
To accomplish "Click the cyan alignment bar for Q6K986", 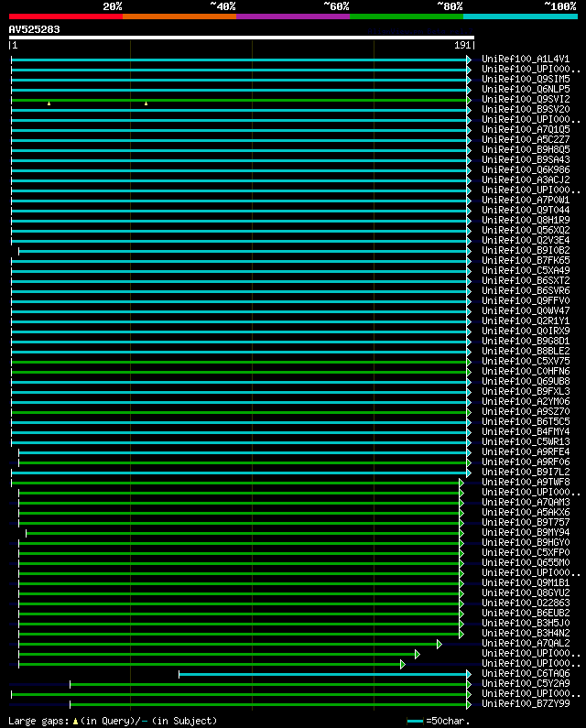I will [240, 170].
